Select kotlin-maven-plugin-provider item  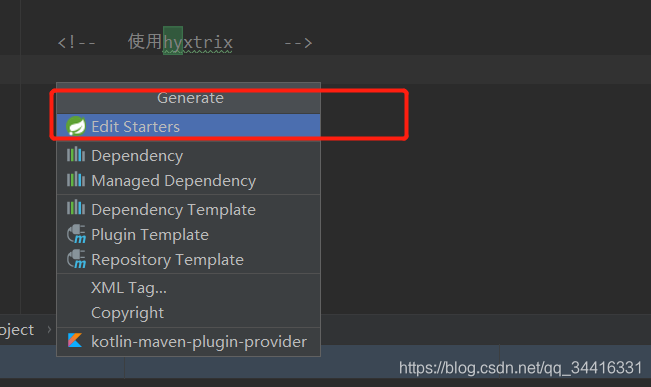[x=188, y=341]
